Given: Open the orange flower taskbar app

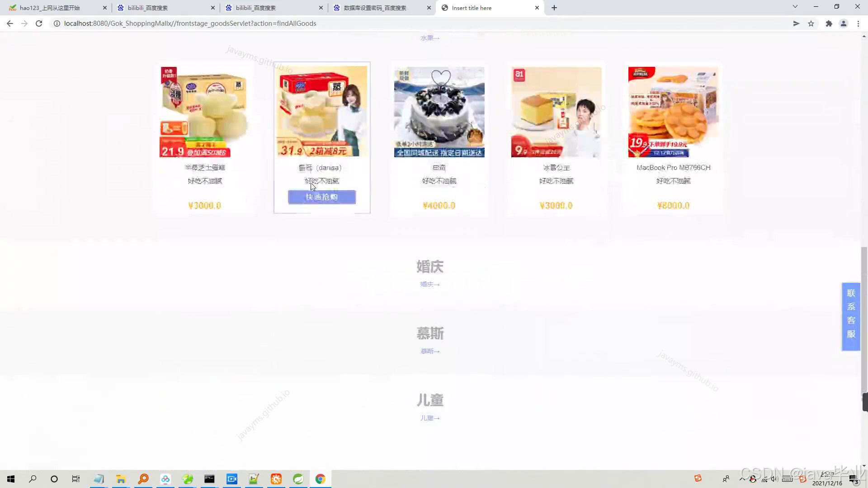Looking at the screenshot, I should point(276,479).
